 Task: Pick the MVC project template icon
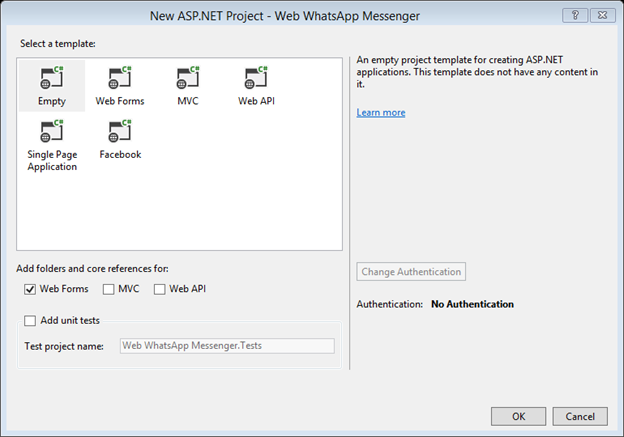click(x=187, y=78)
